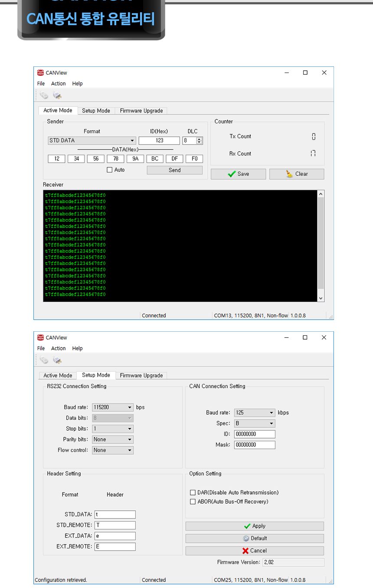Click the Default button
This screenshot has height=588, width=373.
[255, 538]
